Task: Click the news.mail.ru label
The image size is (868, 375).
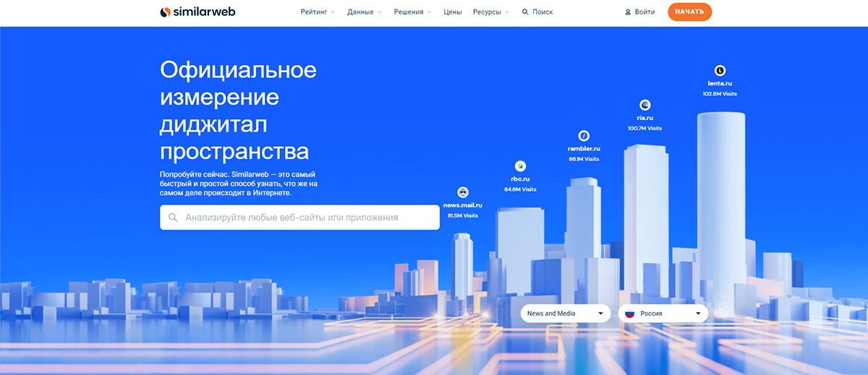Action: tap(463, 206)
